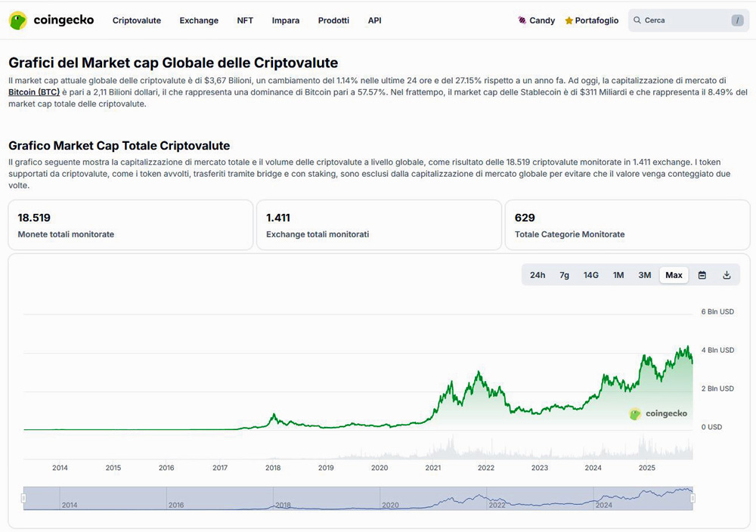Switch chart range to 7g

tap(564, 275)
